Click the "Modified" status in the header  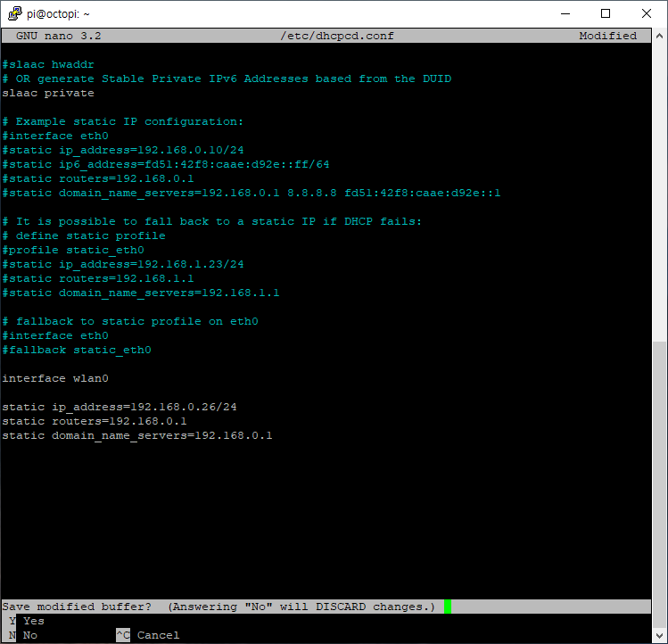coord(608,36)
